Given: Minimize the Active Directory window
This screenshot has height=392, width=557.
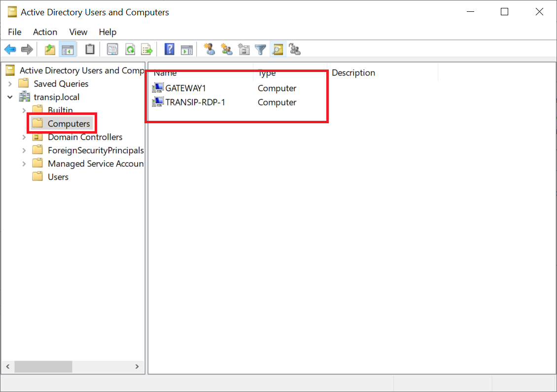Looking at the screenshot, I should [x=471, y=12].
